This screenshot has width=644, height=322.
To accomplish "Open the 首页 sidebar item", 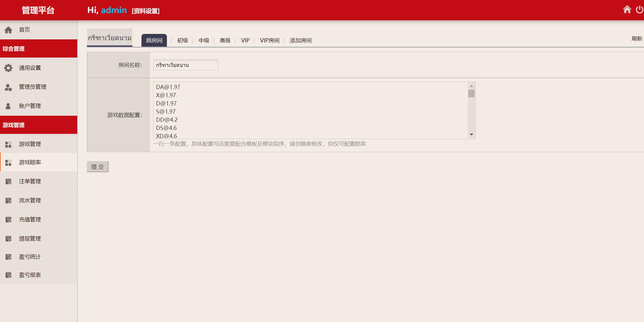I will [38, 30].
